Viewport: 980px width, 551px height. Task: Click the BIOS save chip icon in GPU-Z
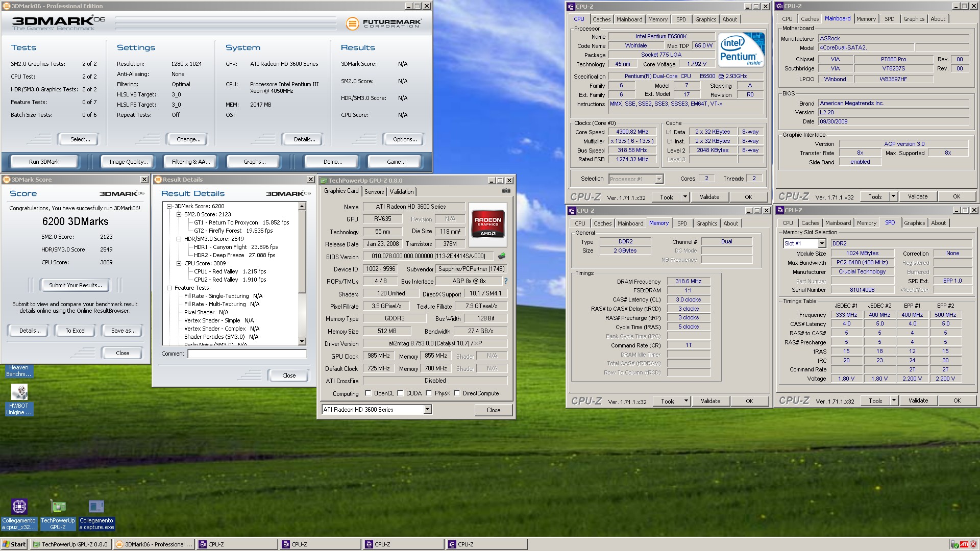(x=502, y=256)
